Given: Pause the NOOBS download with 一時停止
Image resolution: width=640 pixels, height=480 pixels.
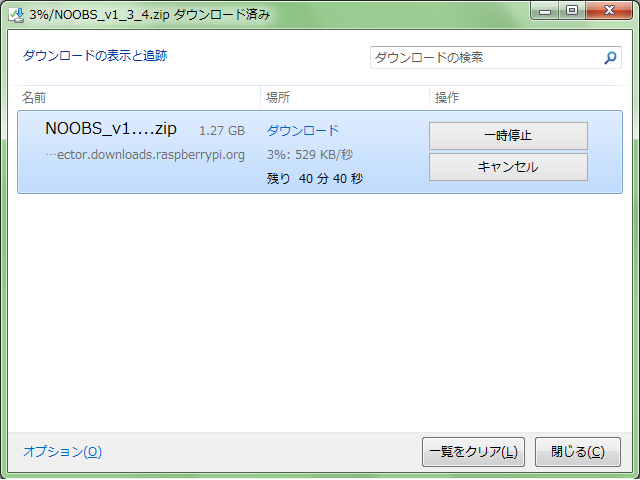Looking at the screenshot, I should point(508,136).
